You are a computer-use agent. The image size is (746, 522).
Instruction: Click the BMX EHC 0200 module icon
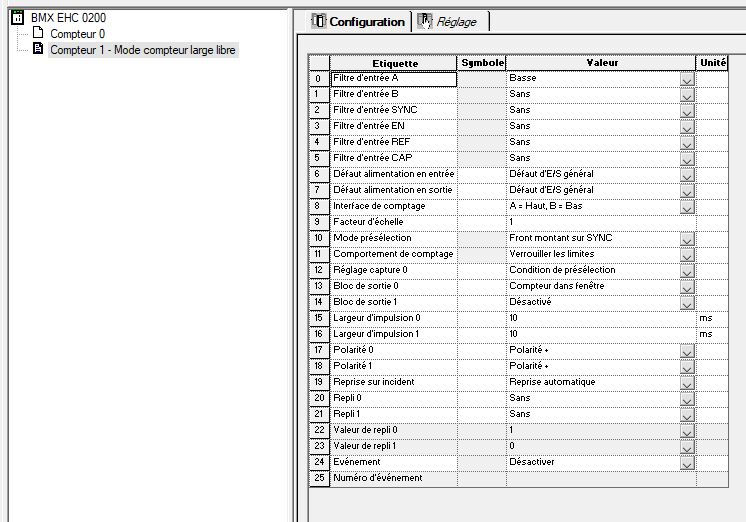tap(18, 17)
